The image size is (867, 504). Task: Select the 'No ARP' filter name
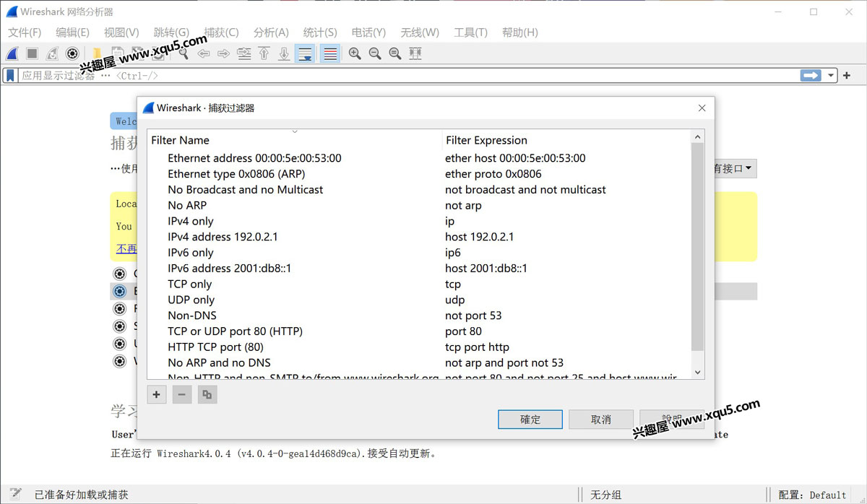(x=187, y=206)
